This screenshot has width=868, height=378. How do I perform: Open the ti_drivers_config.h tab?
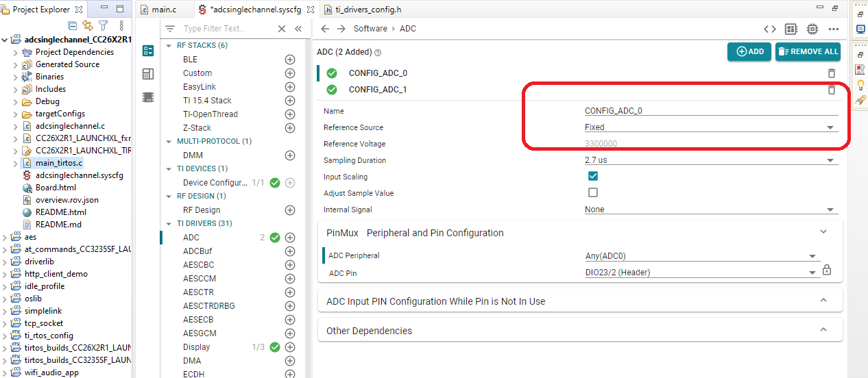(x=368, y=10)
